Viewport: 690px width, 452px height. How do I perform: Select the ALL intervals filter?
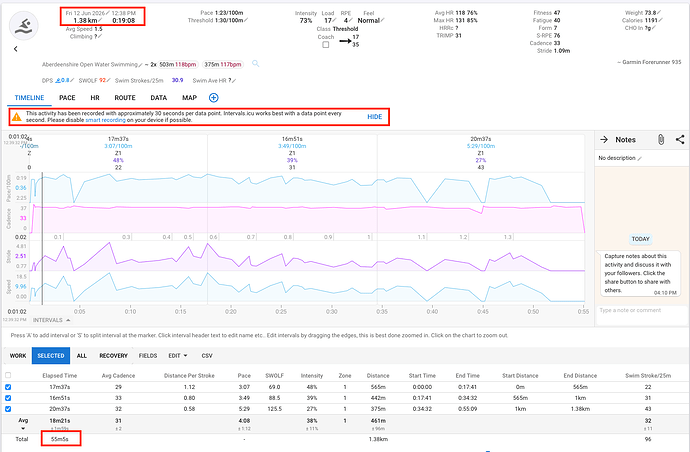click(82, 356)
